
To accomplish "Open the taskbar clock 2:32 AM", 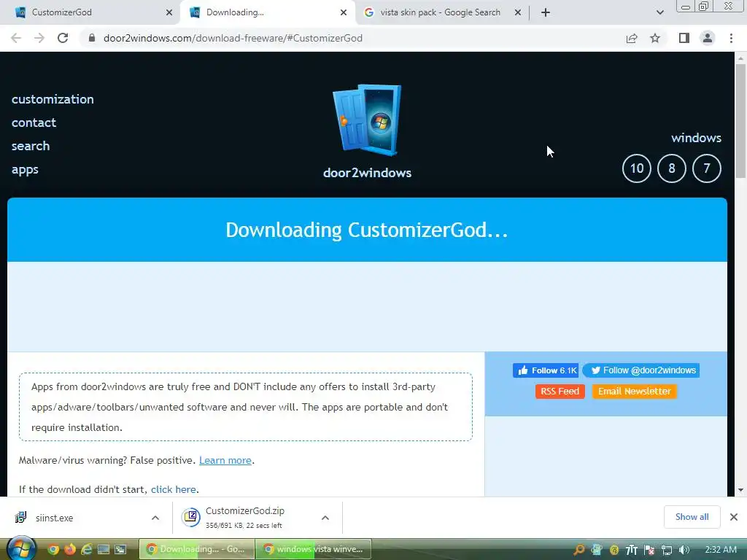I will tap(720, 550).
